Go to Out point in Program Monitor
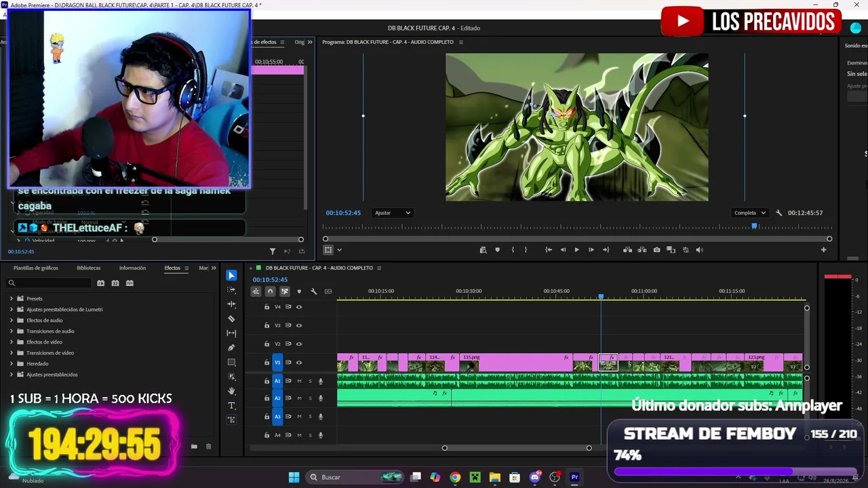Image resolution: width=868 pixels, height=488 pixels. pos(606,249)
